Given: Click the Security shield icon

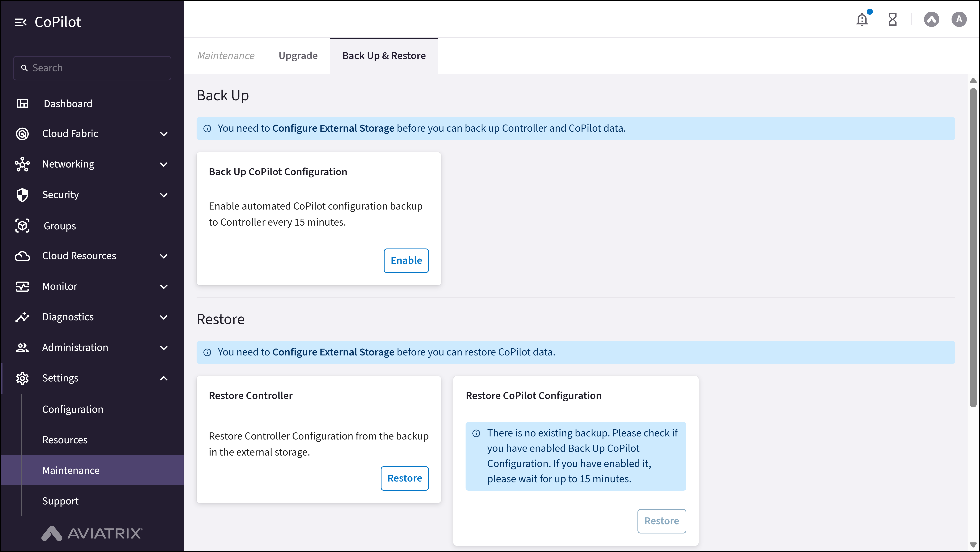Looking at the screenshot, I should tap(22, 195).
